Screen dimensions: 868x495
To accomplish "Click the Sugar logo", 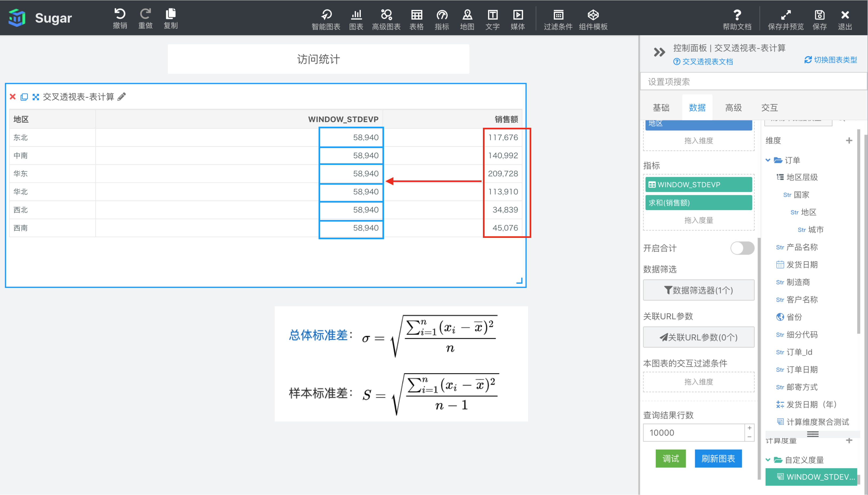I will [40, 18].
